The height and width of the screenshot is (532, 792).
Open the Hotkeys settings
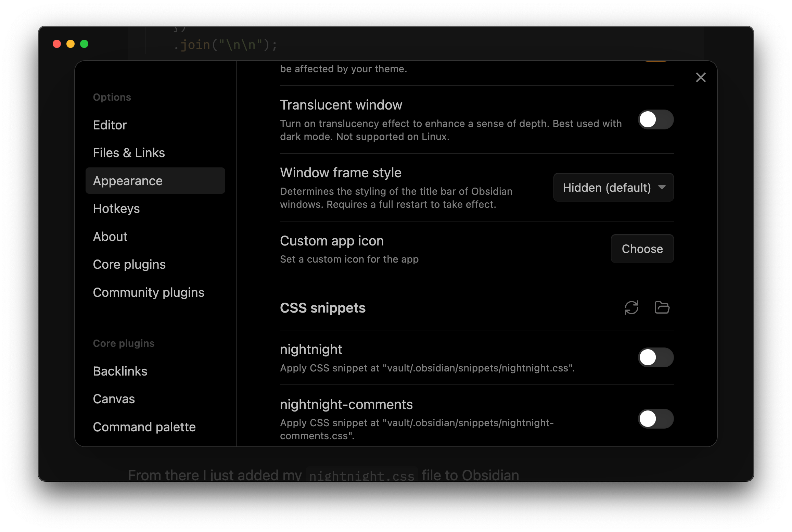coord(155,208)
